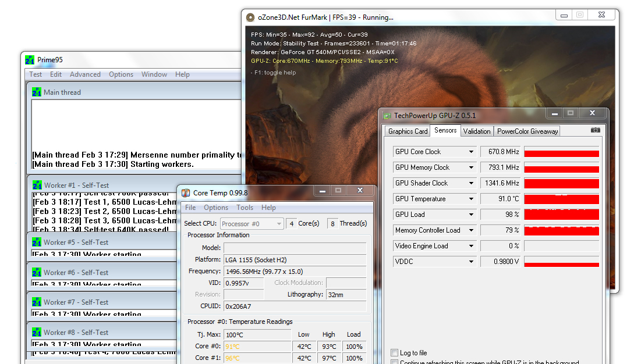Screen dimensions: 641x364
Task: Click the Worker #1 Self-Test icon
Action: point(37,185)
